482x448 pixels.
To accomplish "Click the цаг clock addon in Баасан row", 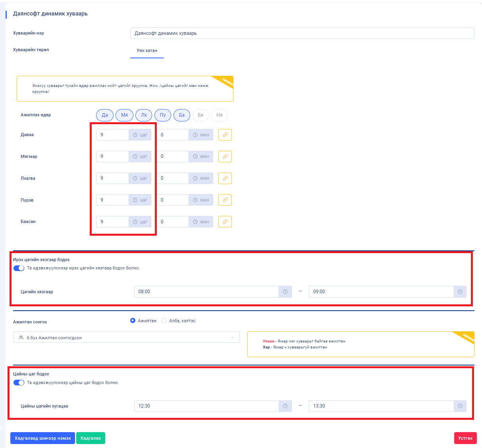I will point(140,222).
